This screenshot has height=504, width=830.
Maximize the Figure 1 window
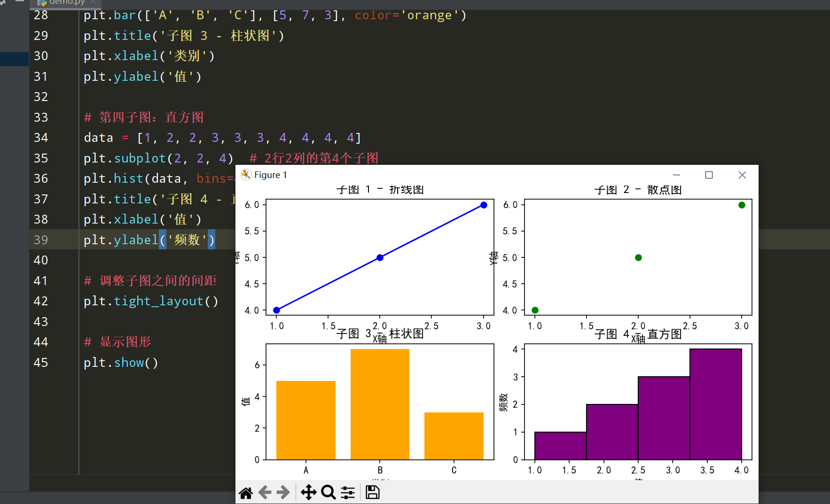tap(709, 175)
